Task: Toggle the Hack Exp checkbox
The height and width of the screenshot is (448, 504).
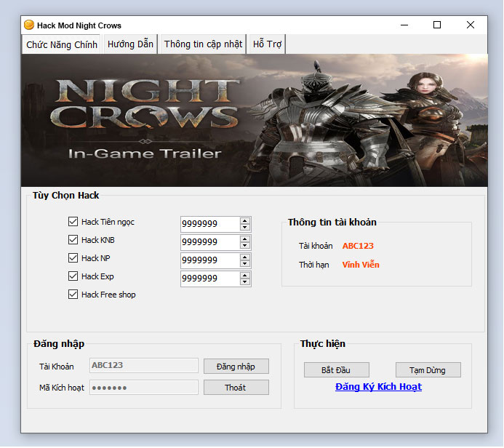Action: (x=73, y=276)
